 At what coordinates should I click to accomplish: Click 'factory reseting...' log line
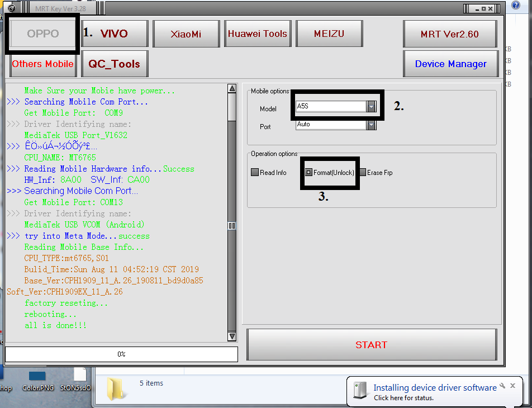66,303
